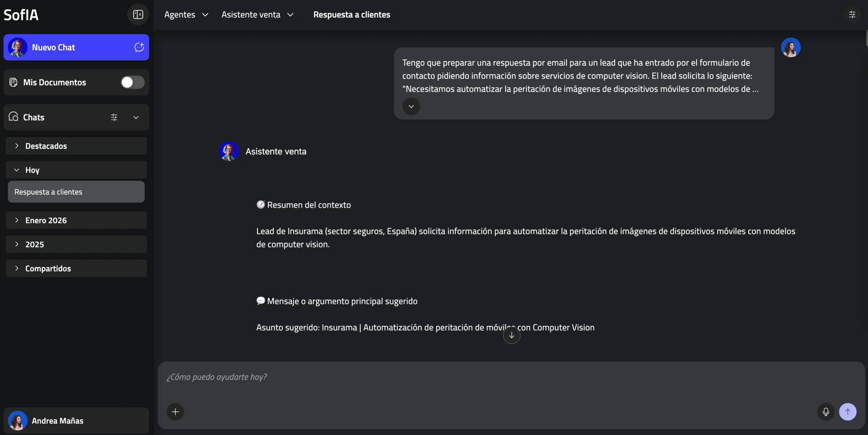Toggle the Mis Documentos switch
Image resolution: width=868 pixels, height=435 pixels.
132,82
